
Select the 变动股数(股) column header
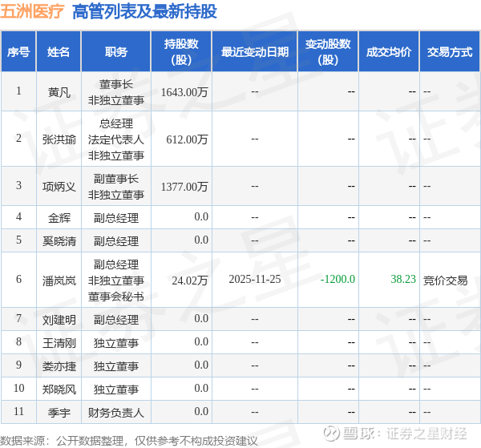(x=328, y=51)
